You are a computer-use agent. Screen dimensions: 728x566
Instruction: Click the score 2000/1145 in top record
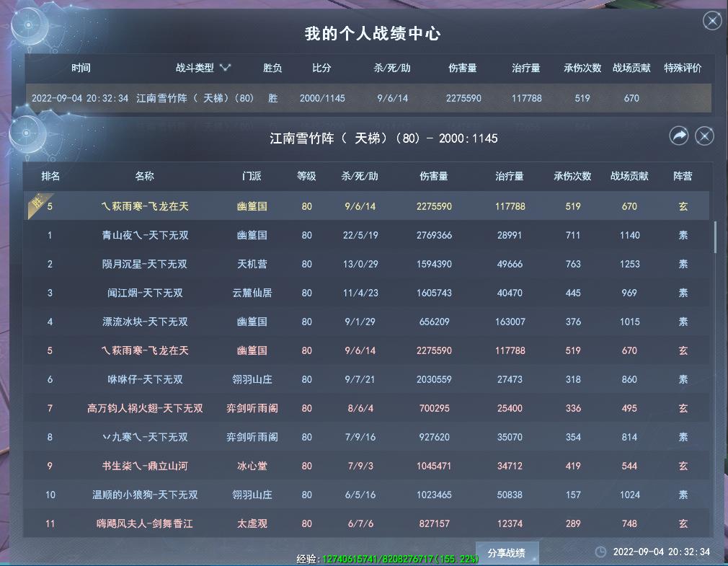322,98
